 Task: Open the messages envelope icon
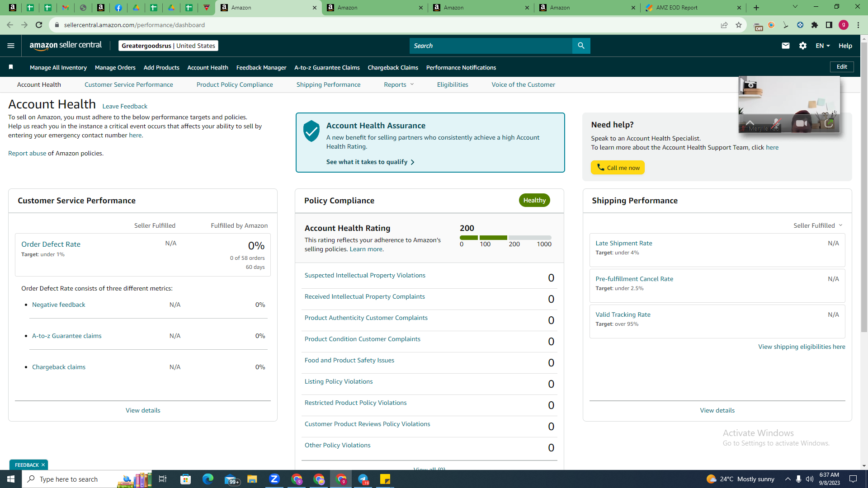click(x=786, y=46)
